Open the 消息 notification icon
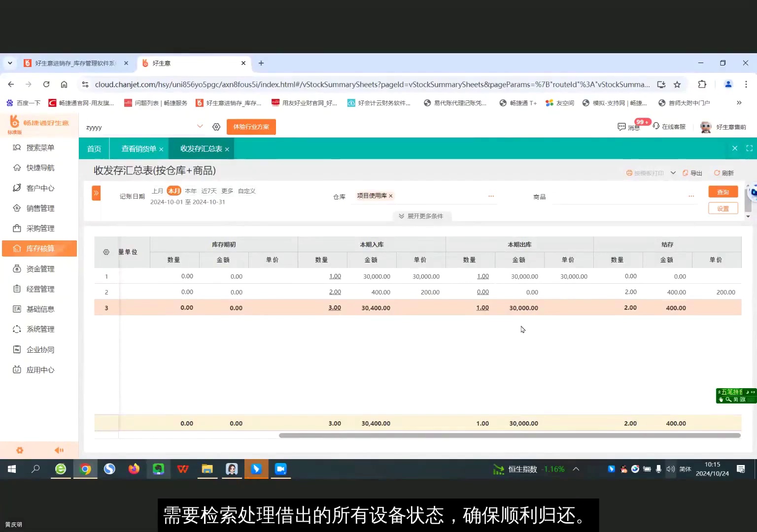 click(628, 127)
